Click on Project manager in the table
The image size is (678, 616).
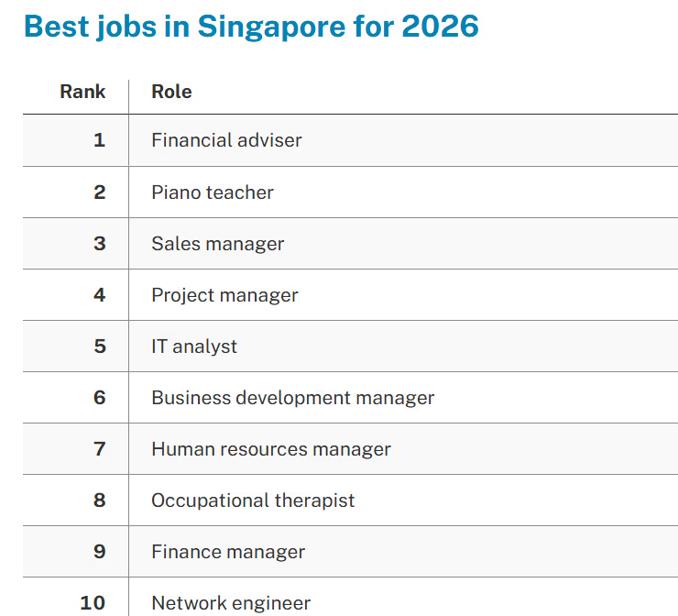pos(224,295)
